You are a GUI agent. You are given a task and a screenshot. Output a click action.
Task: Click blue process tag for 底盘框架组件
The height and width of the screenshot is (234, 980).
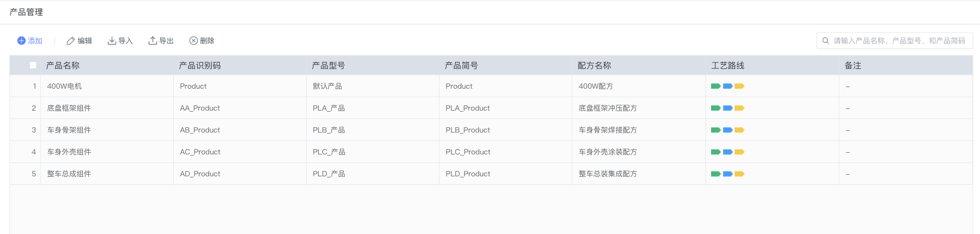(x=728, y=108)
